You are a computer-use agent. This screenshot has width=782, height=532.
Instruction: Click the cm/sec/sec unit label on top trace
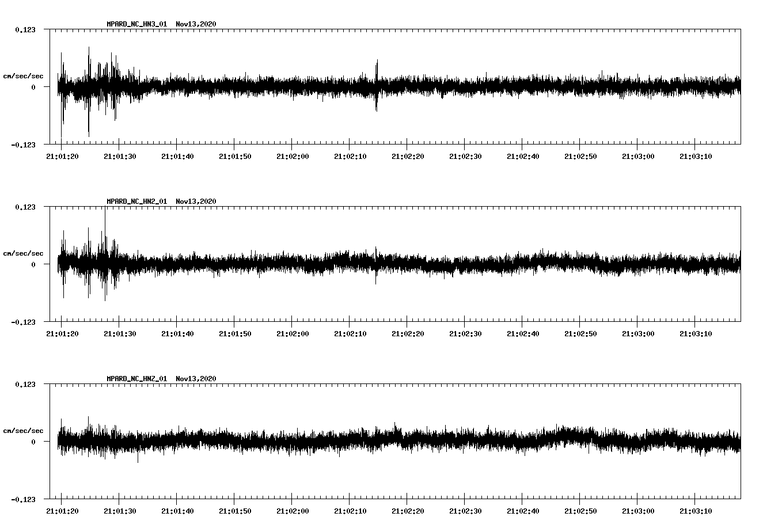point(23,75)
